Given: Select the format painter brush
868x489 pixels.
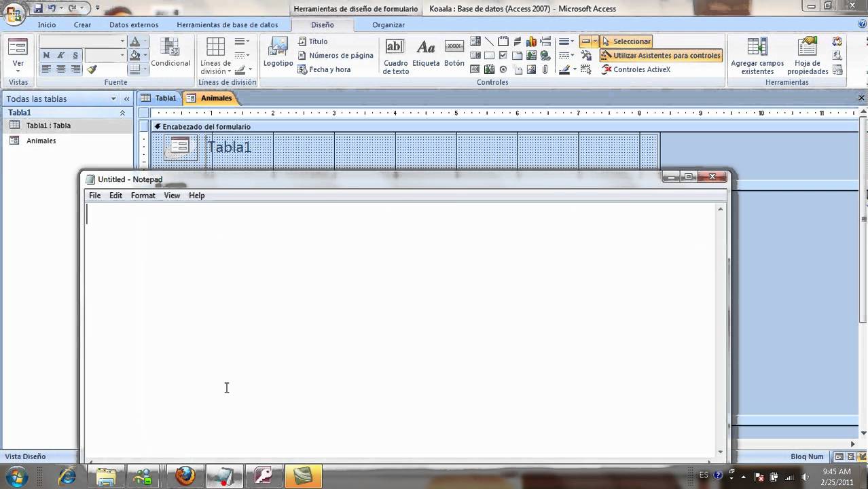Looking at the screenshot, I should [x=92, y=69].
